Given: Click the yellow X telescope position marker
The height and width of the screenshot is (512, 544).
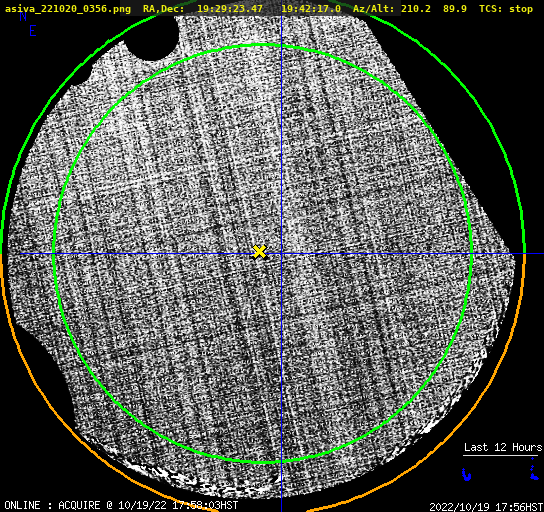Looking at the screenshot, I should pyautogui.click(x=259, y=252).
